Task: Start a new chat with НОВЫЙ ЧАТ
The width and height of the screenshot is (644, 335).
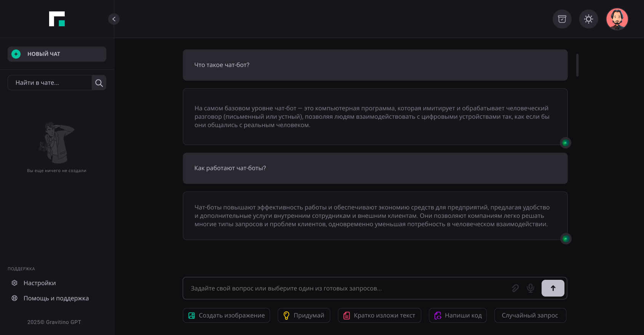Action: coord(57,54)
